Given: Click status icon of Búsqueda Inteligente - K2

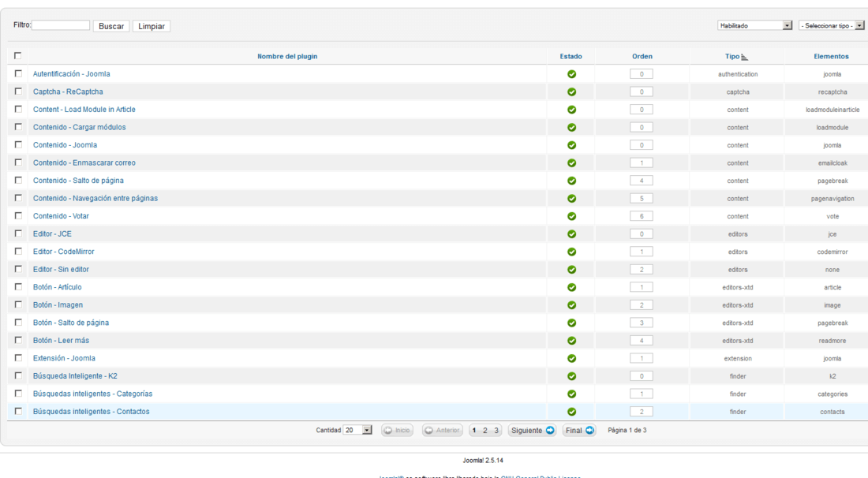Looking at the screenshot, I should [x=571, y=376].
